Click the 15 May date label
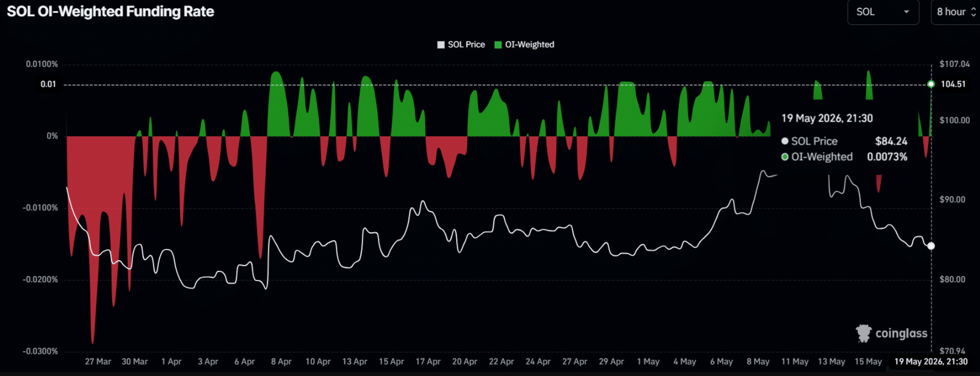Image resolution: width=980 pixels, height=376 pixels. [x=868, y=361]
